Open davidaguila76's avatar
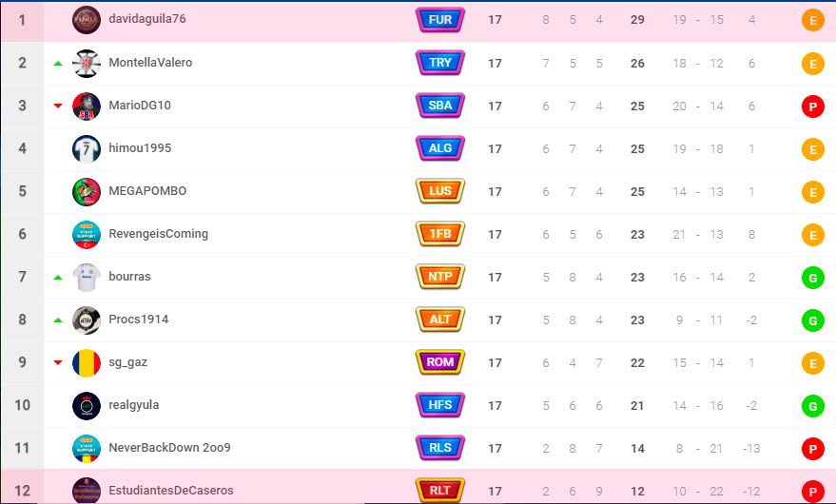Viewport: 836px width, 504px height. 87,20
